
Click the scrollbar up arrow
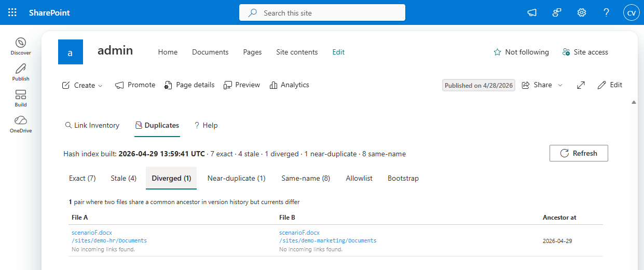(634, 102)
